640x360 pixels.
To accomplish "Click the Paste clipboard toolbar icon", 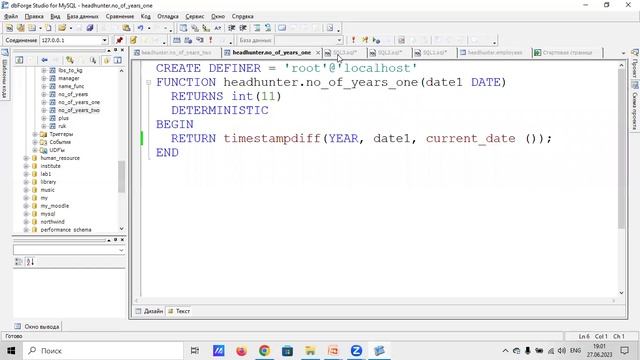I will 126,28.
